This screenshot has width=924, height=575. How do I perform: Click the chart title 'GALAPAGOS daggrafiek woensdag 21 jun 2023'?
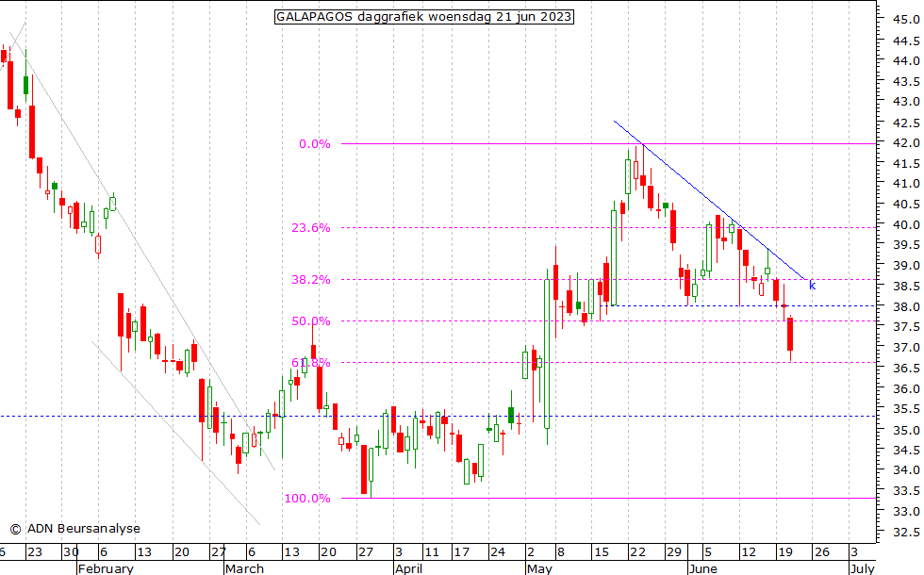coord(424,17)
